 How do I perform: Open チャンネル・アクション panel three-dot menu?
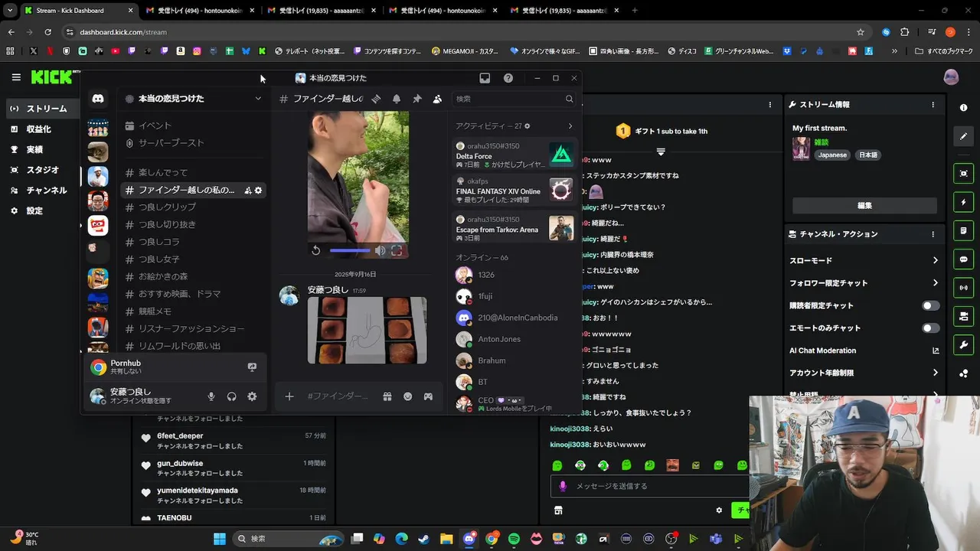(933, 234)
